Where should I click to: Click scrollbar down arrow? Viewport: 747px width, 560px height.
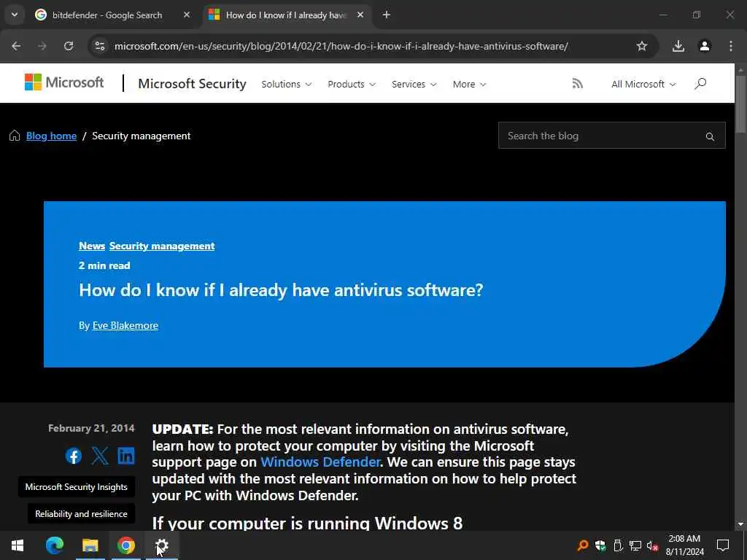coord(741,524)
